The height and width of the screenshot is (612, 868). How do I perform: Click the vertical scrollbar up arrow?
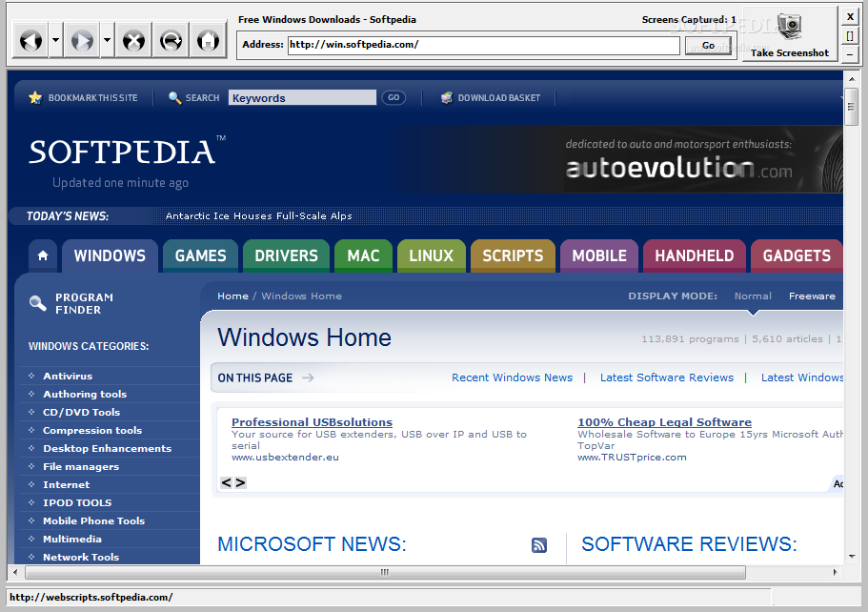coord(851,79)
